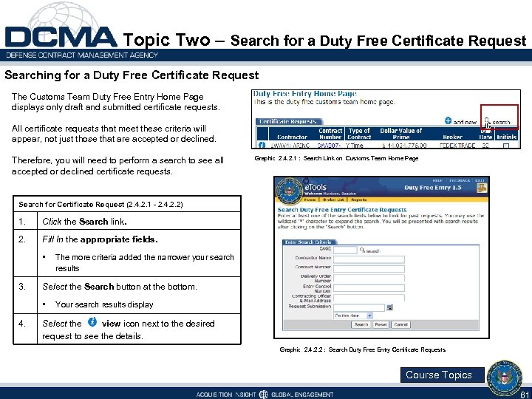Click the Contractor column header
This screenshot has height=399, width=532.
click(x=292, y=137)
